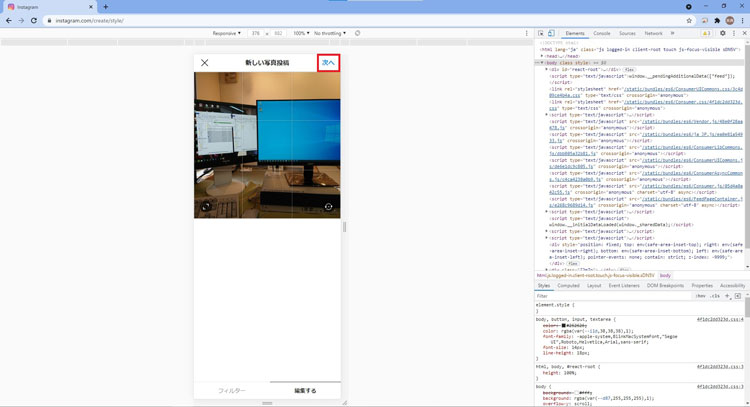
Task: Open a new tab with plus icon
Action: click(x=106, y=7)
